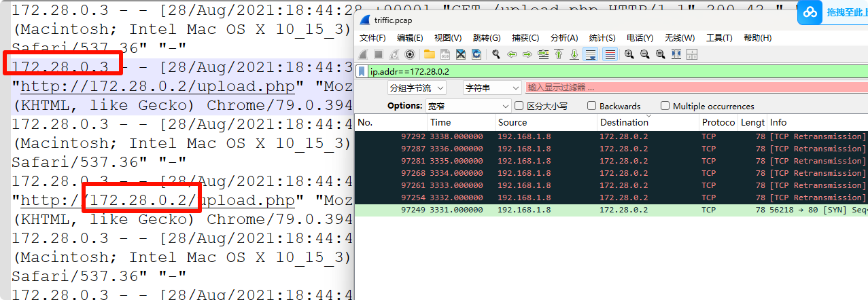Click the zoom out icon in Wireshark toolbar
This screenshot has width=868, height=300.
click(645, 54)
